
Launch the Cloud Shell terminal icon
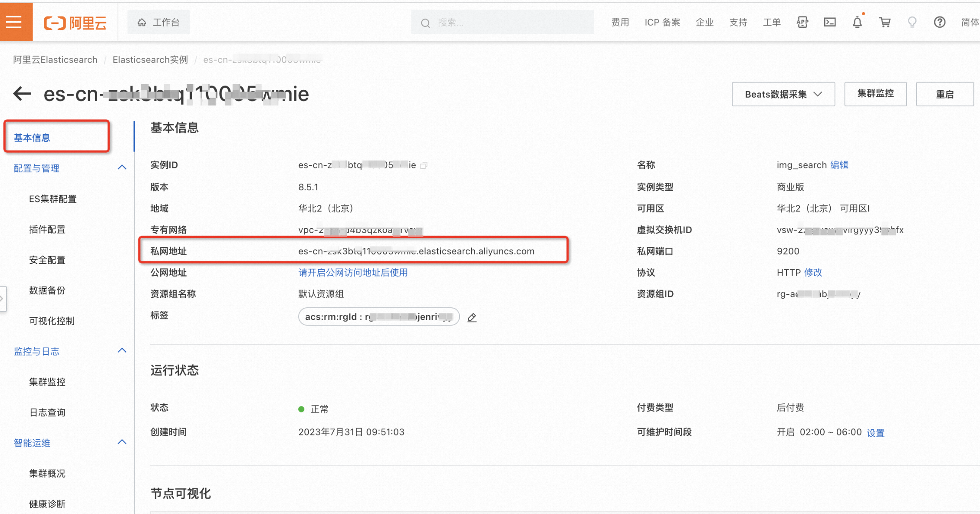coord(830,22)
